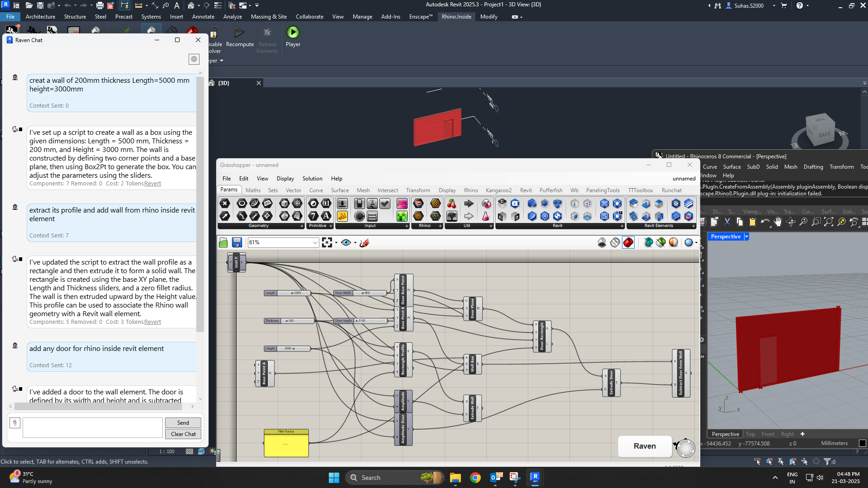
Task: Toggle shaded preview mode with the red gem icon
Action: point(628,242)
